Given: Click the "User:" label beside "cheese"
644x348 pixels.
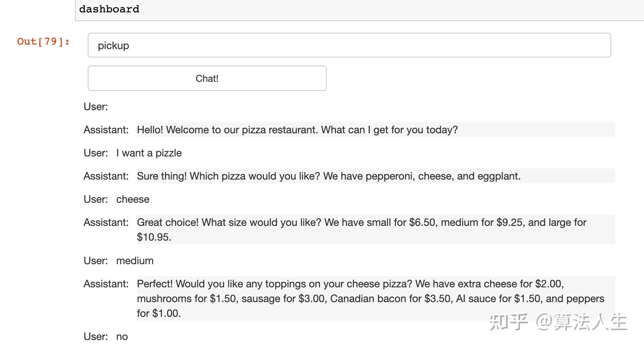Looking at the screenshot, I should tap(96, 199).
